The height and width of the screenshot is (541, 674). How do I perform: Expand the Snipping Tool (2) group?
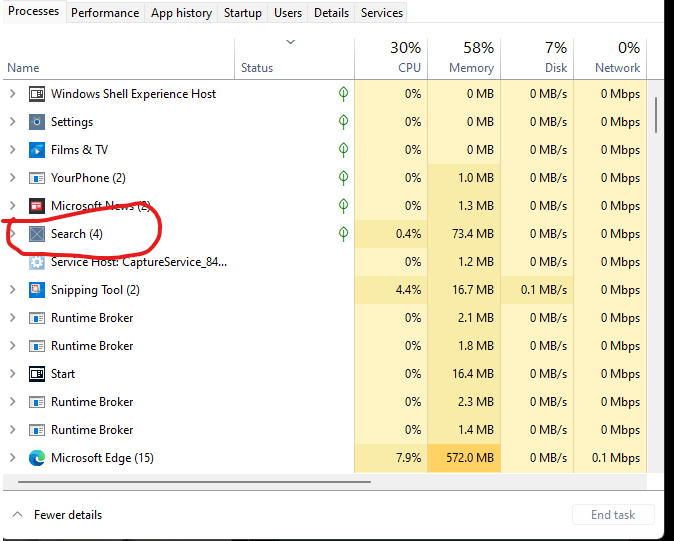12,290
